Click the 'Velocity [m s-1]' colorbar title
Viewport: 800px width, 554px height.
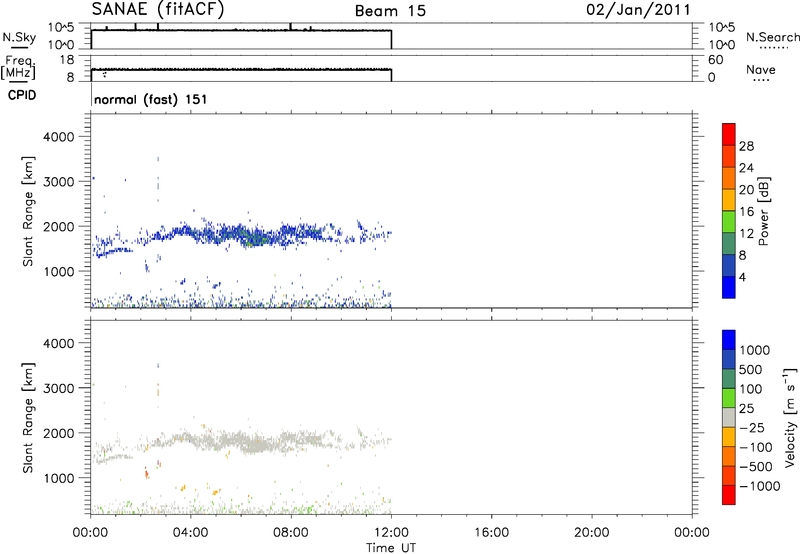790,417
